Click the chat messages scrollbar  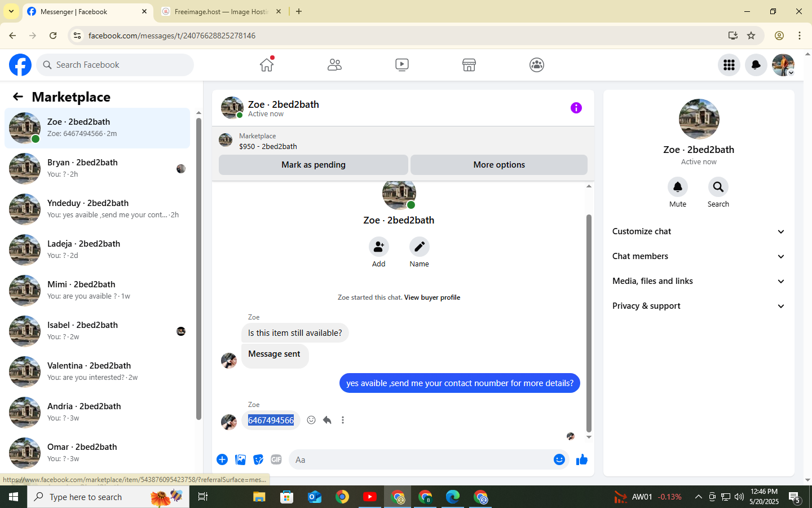click(x=589, y=323)
